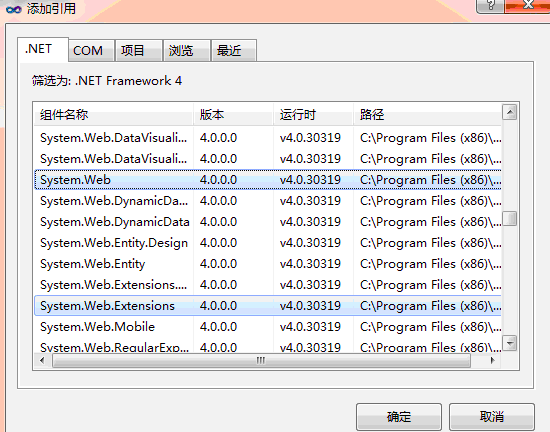Sort by 版本 column header
The image size is (550, 432).
[234, 115]
